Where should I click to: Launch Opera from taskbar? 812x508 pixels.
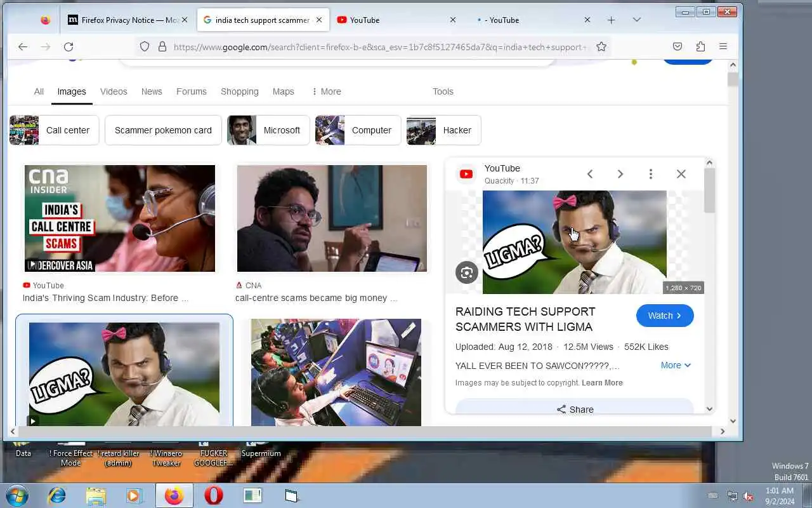(x=214, y=495)
